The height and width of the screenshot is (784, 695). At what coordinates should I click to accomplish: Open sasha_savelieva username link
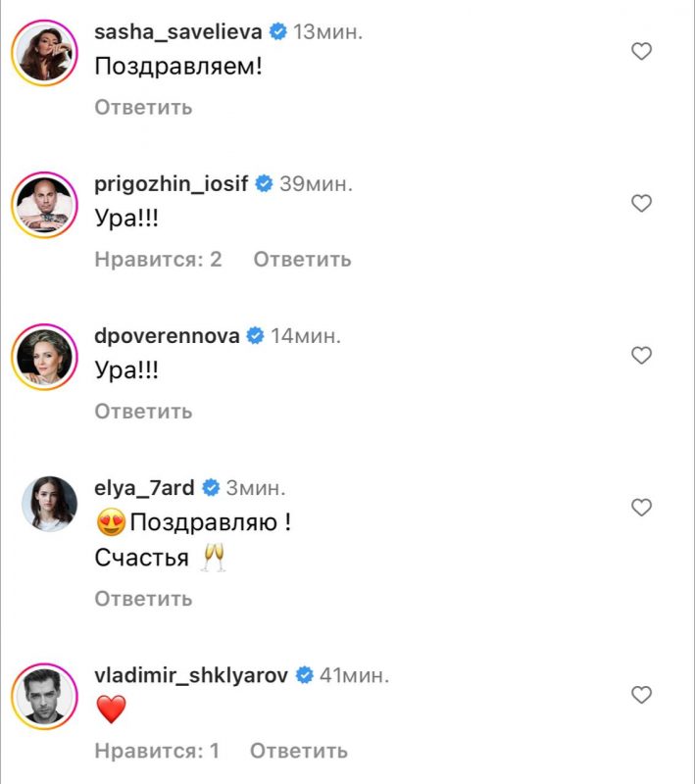(178, 32)
